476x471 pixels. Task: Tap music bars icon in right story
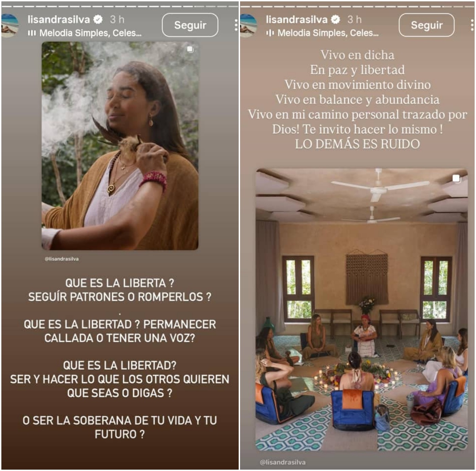[270, 33]
